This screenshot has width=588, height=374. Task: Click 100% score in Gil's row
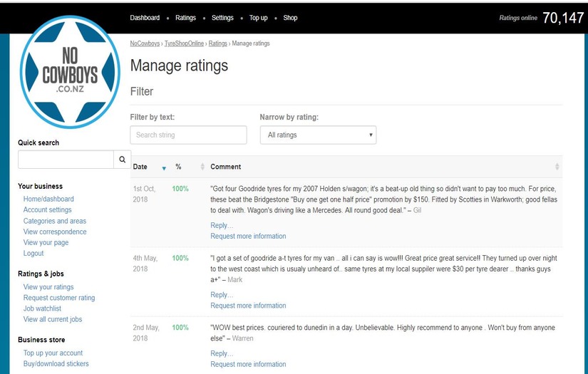pos(180,189)
